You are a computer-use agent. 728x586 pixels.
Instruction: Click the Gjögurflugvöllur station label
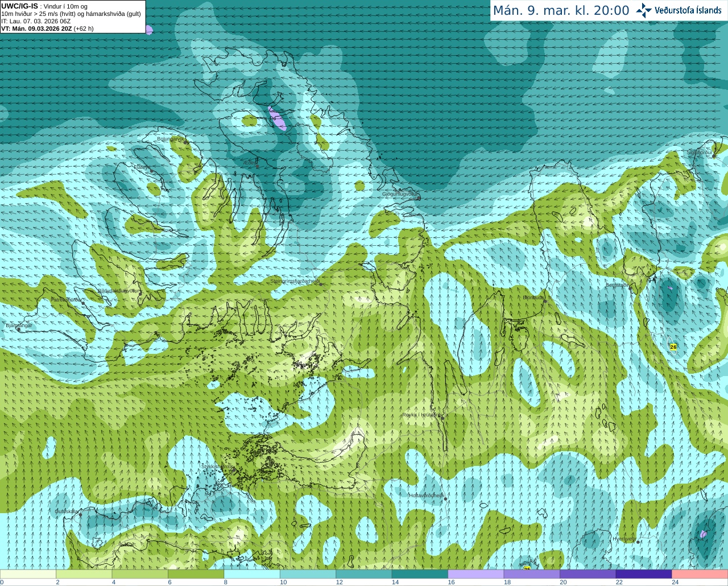tap(400, 194)
